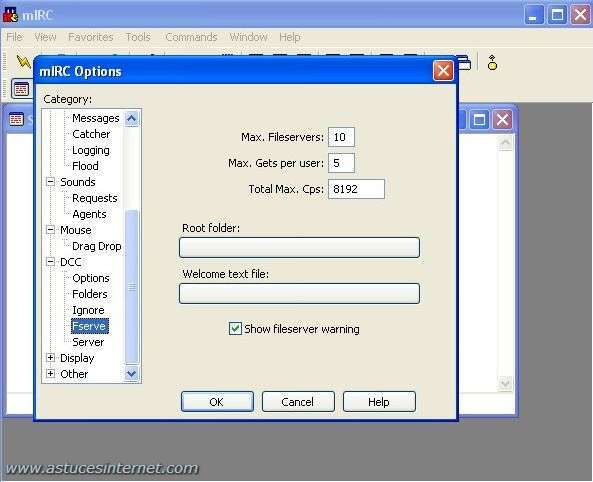Open the Tools menu
Screen dimensions: 593x482
(138, 37)
